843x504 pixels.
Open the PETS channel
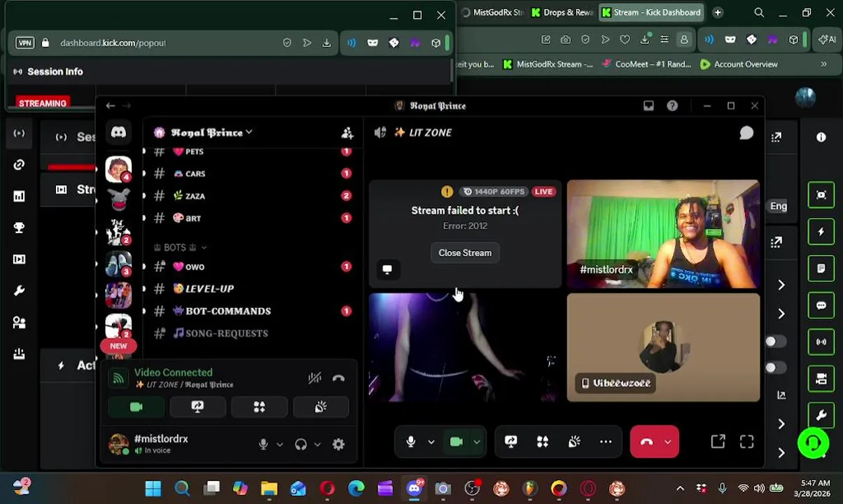click(251, 152)
